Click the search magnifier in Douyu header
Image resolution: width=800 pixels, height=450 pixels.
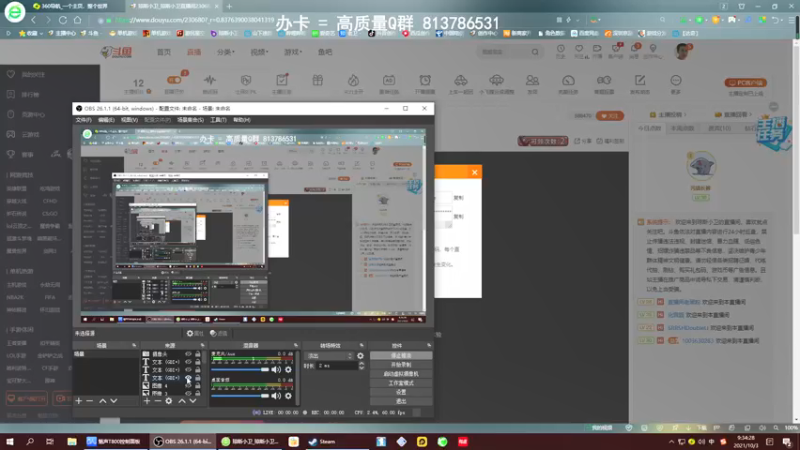[x=535, y=52]
